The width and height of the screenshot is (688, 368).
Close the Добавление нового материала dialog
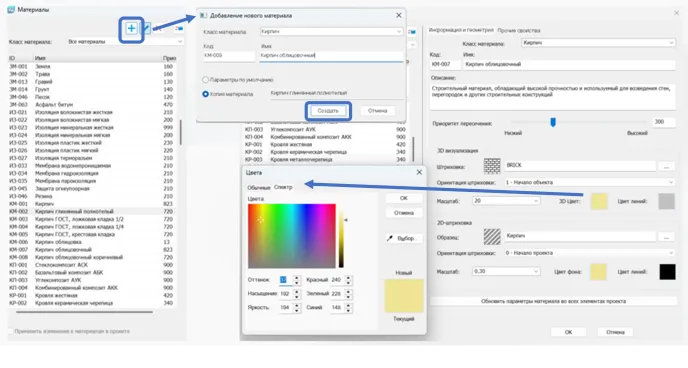pos(398,15)
